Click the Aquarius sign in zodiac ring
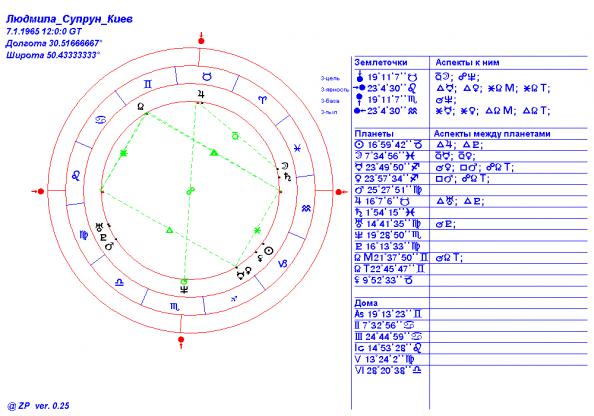This screenshot has width=594, height=416. tap(306, 208)
